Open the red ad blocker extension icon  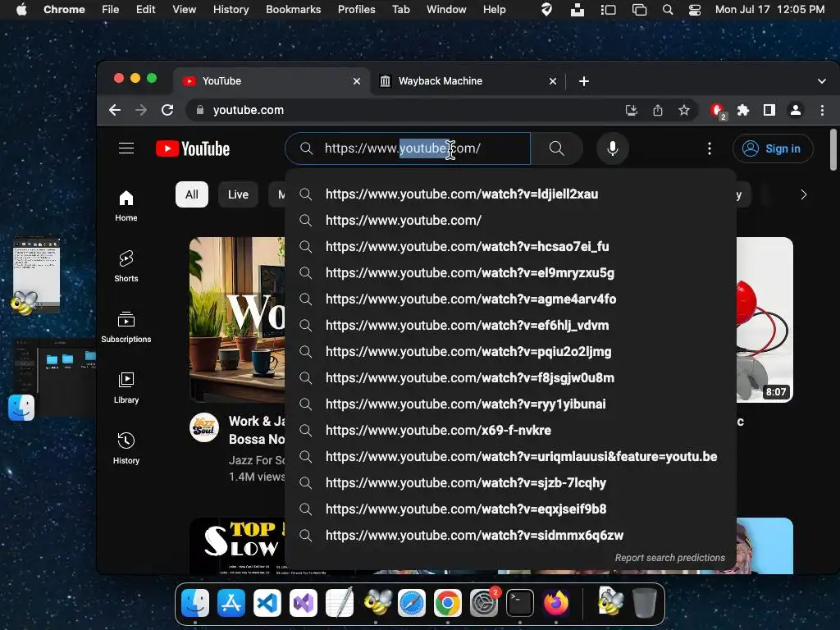tap(717, 111)
